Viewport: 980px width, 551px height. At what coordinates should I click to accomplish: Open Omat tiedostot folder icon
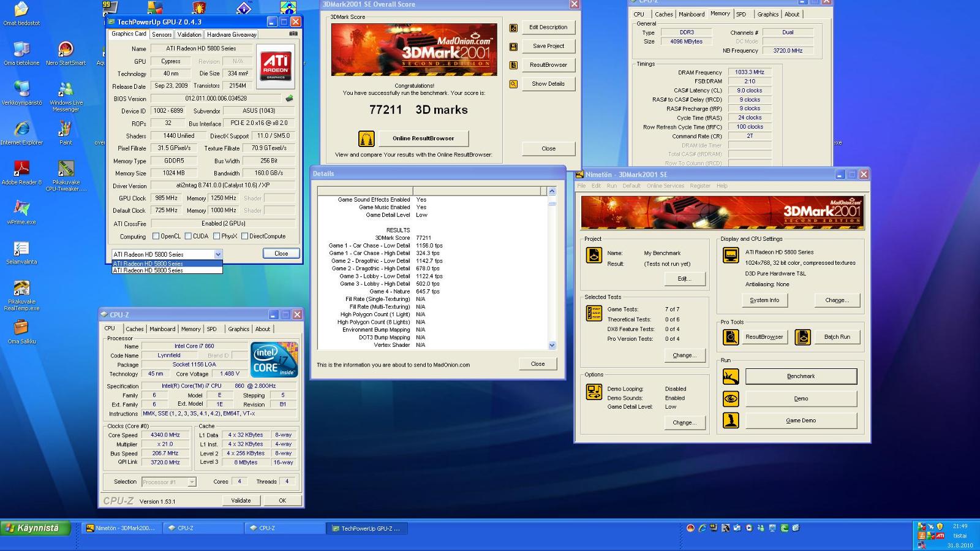(22, 10)
